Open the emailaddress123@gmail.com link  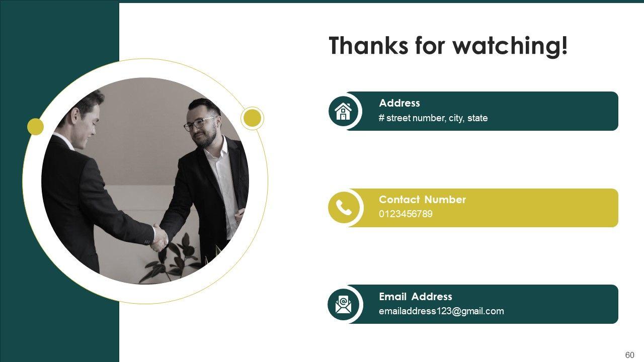click(441, 311)
